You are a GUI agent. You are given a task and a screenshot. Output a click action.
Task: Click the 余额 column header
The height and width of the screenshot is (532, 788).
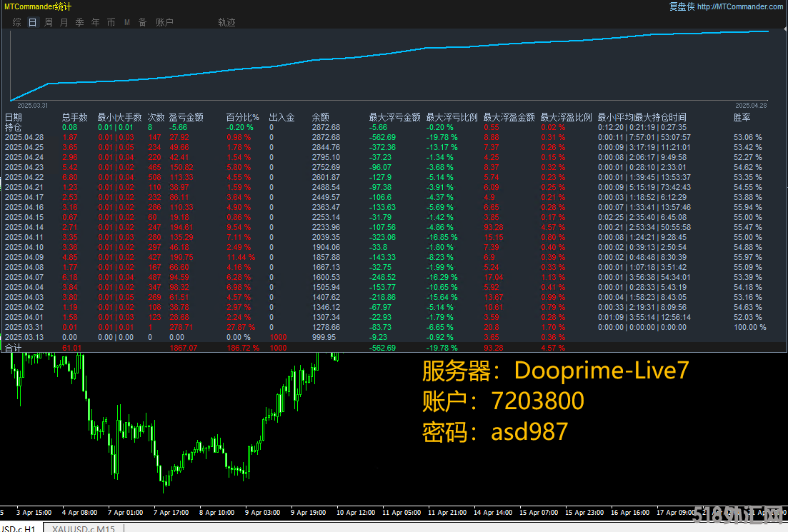click(321, 118)
